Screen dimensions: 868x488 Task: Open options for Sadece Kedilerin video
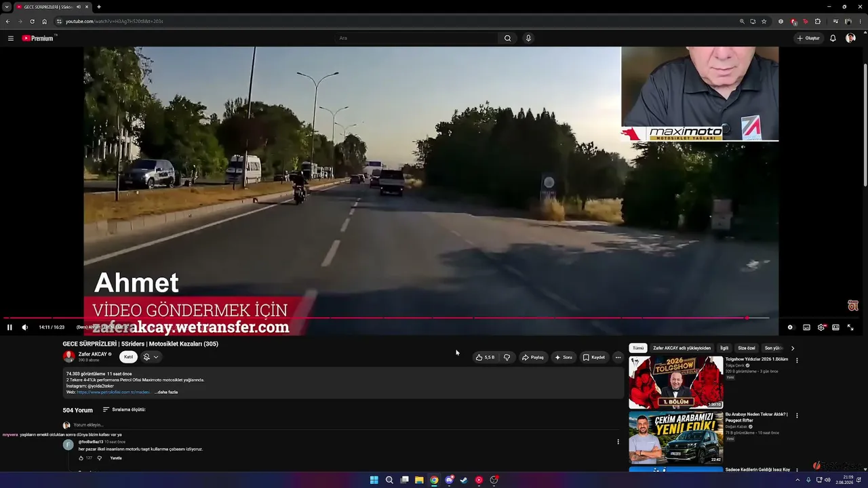tap(797, 470)
